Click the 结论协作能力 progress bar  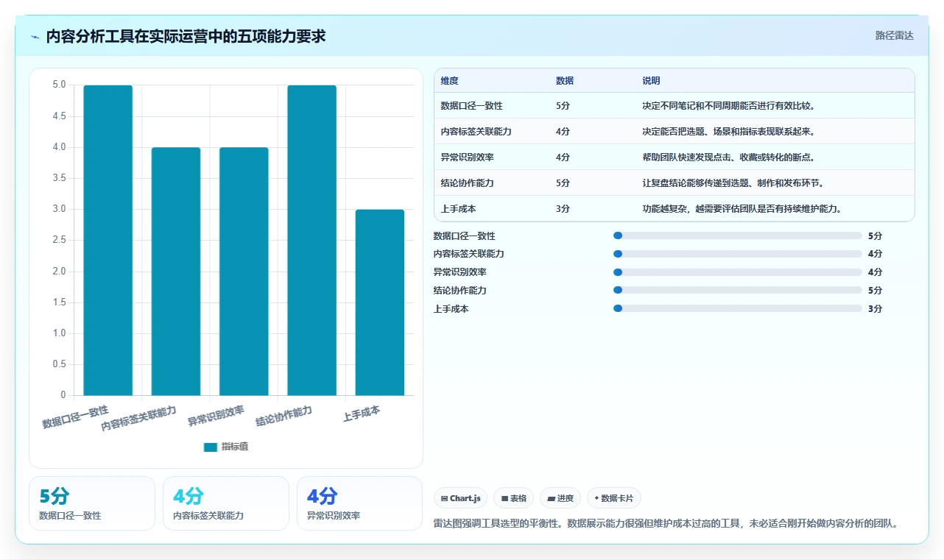pos(737,290)
